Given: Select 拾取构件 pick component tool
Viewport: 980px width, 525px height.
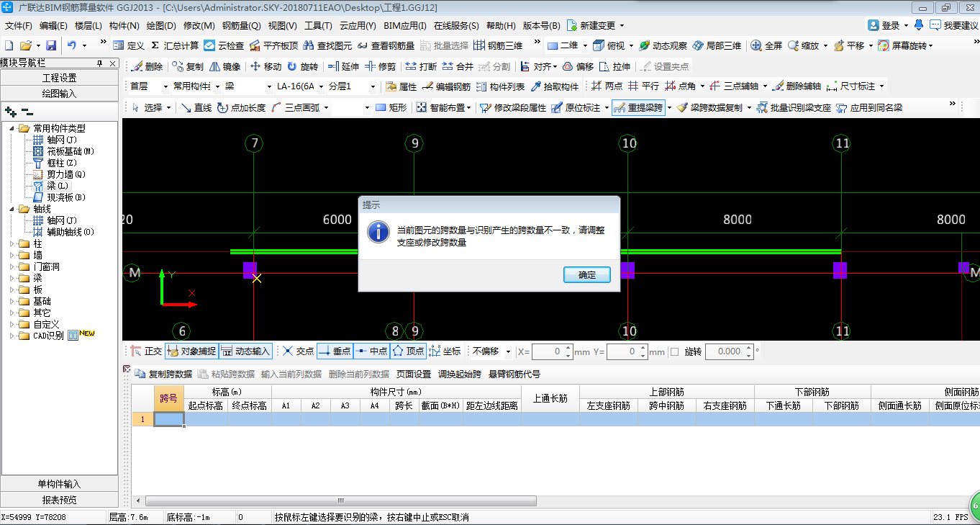Looking at the screenshot, I should tap(554, 86).
